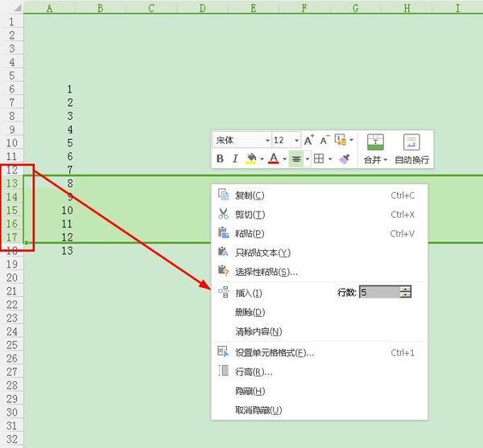Click the currency number format icon
The height and width of the screenshot is (448, 483).
point(341,140)
